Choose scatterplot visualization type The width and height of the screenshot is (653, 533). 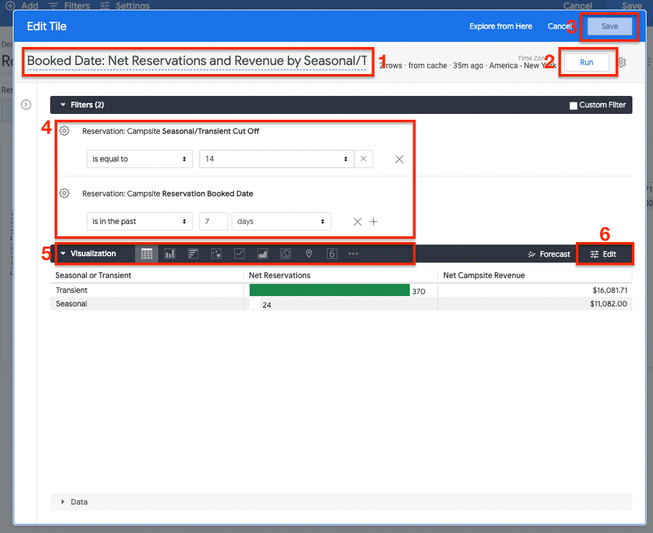click(216, 254)
